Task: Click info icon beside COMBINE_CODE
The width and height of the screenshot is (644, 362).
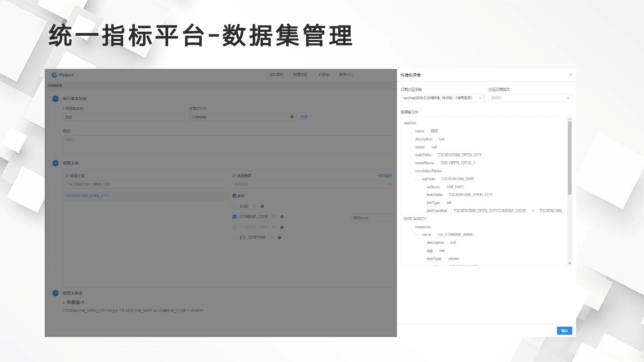Action: coord(274,217)
